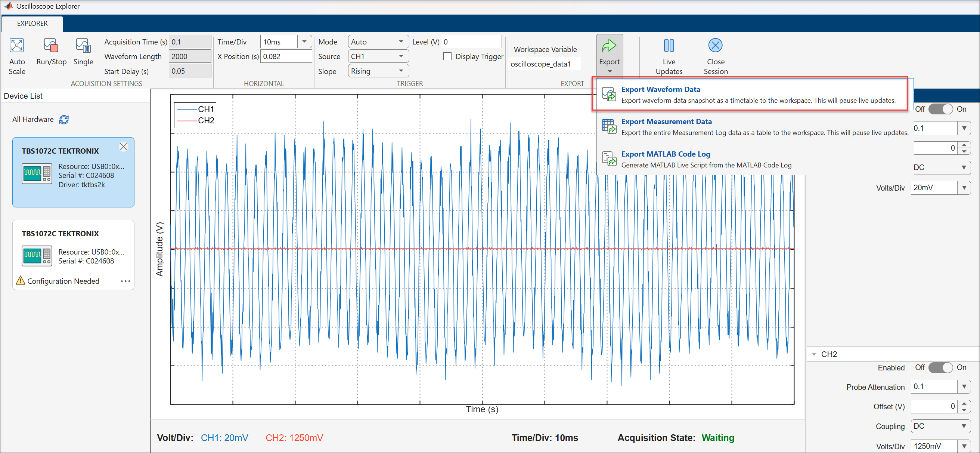The height and width of the screenshot is (453, 980).
Task: Open the more options ellipsis on second device
Action: pos(125,281)
